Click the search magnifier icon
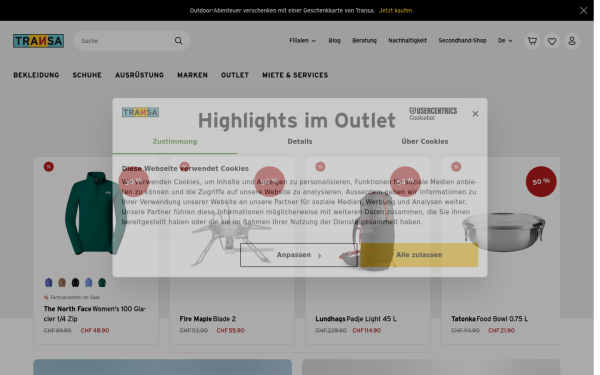The width and height of the screenshot is (600, 375). [179, 41]
